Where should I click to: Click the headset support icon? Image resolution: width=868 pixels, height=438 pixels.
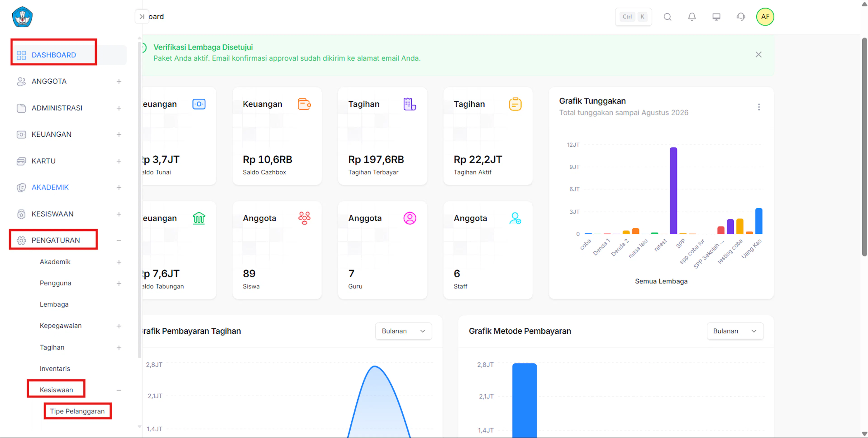coord(741,17)
